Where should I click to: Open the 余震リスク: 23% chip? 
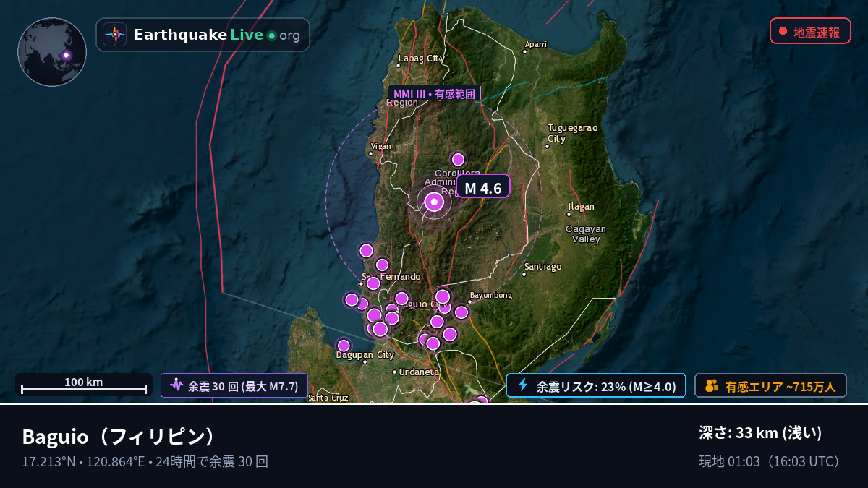(x=596, y=385)
